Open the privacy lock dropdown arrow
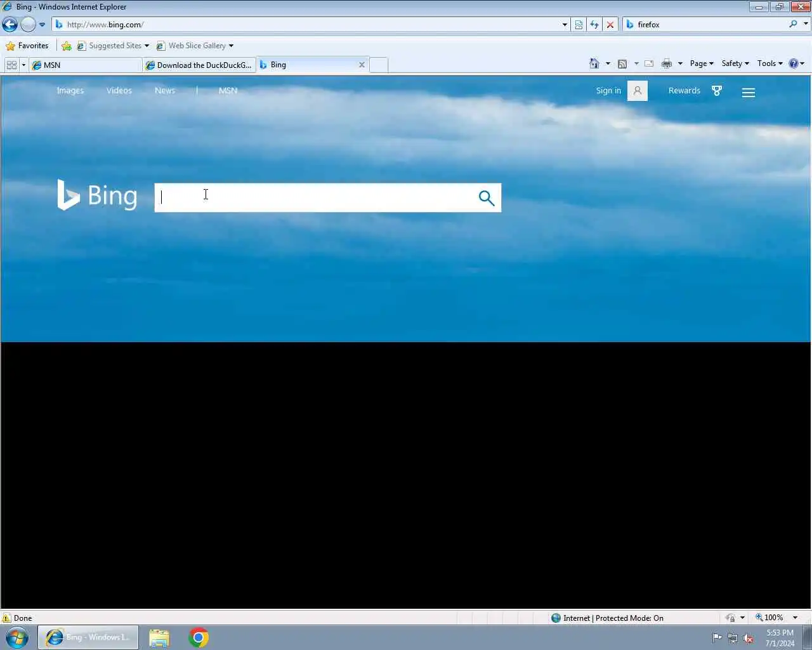Image resolution: width=812 pixels, height=650 pixels. [742, 618]
